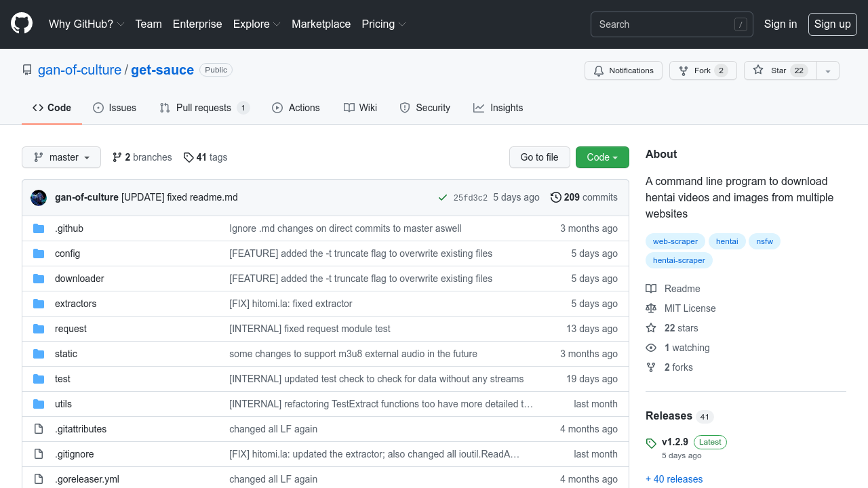The width and height of the screenshot is (868, 488).
Task: Switch to the Pull requests tab
Action: point(205,108)
